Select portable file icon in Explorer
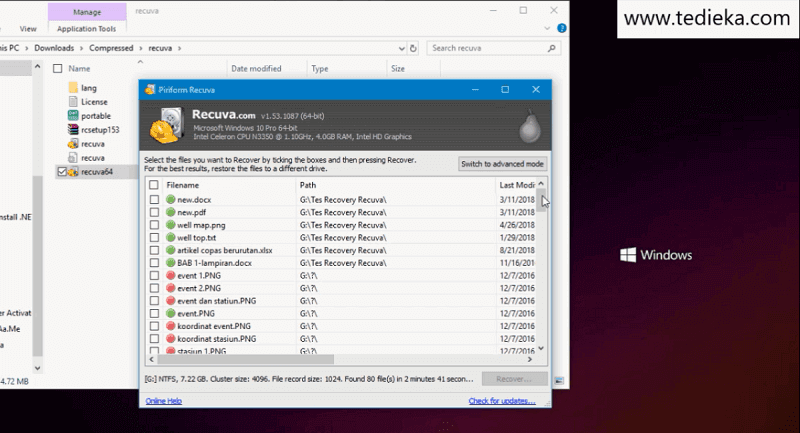This screenshot has width=800, height=433. (x=73, y=116)
